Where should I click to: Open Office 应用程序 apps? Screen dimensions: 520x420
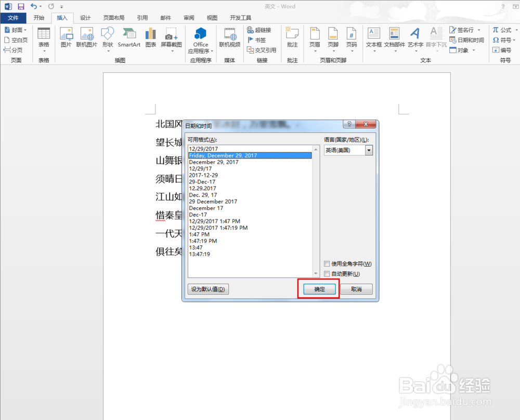[201, 41]
